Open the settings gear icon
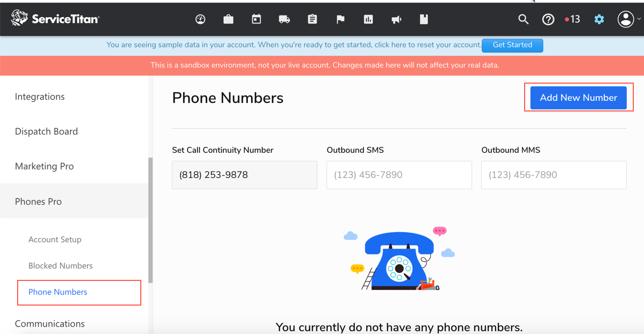The height and width of the screenshot is (334, 644). (x=599, y=19)
